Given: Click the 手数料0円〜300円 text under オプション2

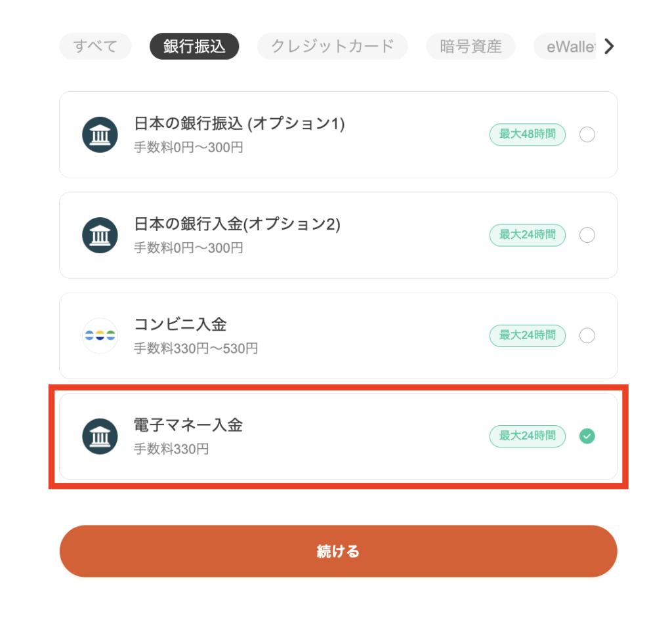Looking at the screenshot, I should 188,248.
